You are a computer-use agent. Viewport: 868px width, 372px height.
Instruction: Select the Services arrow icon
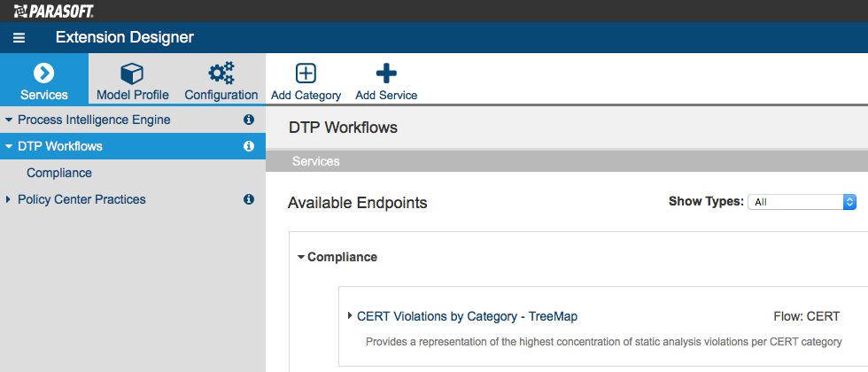point(43,73)
